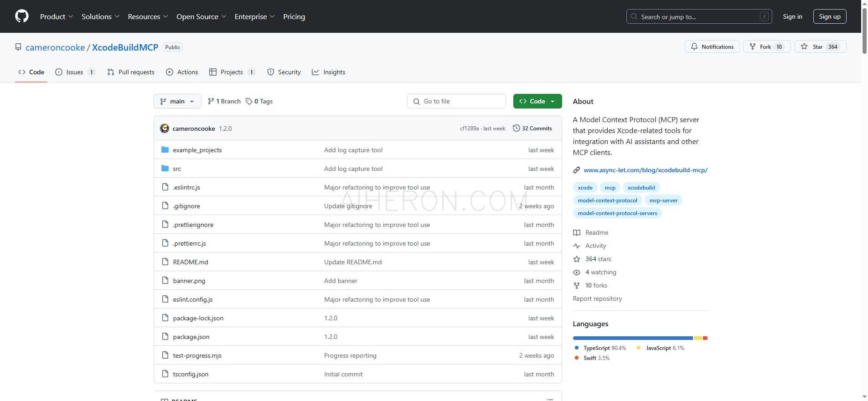
Task: Click the link icon beside async-let URL
Action: pyautogui.click(x=577, y=170)
